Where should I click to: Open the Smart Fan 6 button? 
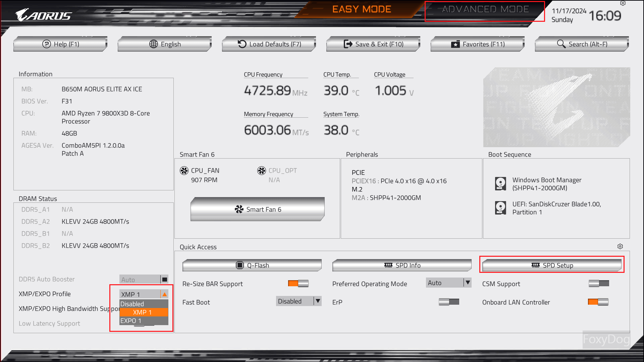(257, 209)
